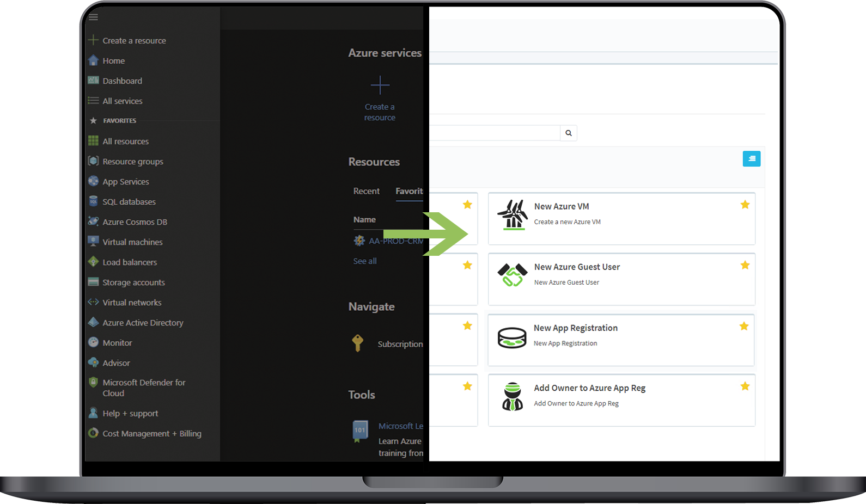Click the Subscriptions key icon

358,343
